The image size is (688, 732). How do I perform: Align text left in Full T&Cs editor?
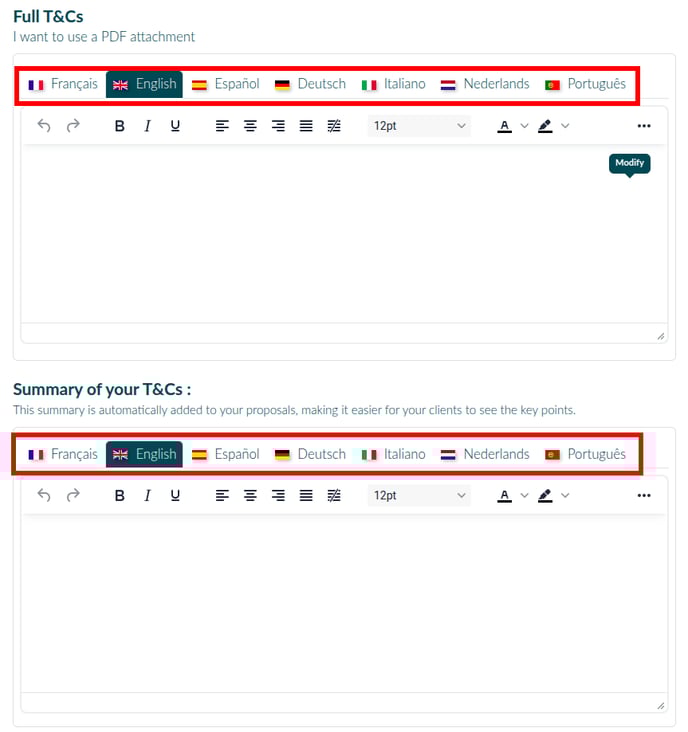(222, 126)
